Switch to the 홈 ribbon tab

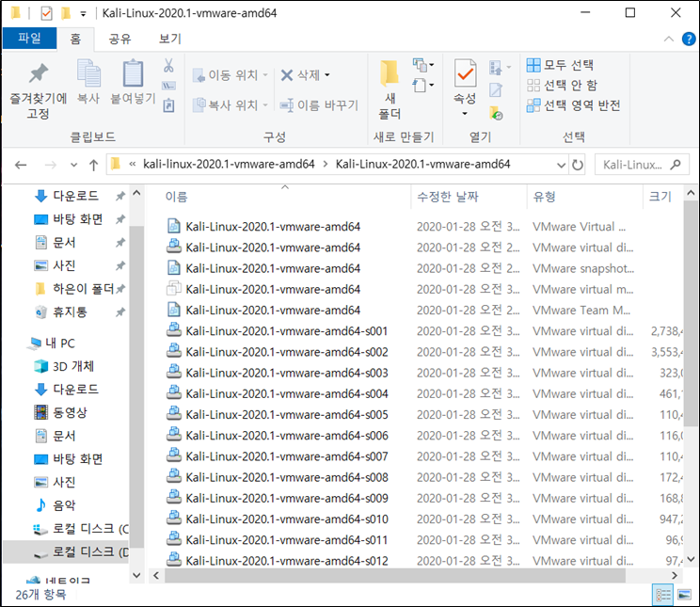[75, 39]
